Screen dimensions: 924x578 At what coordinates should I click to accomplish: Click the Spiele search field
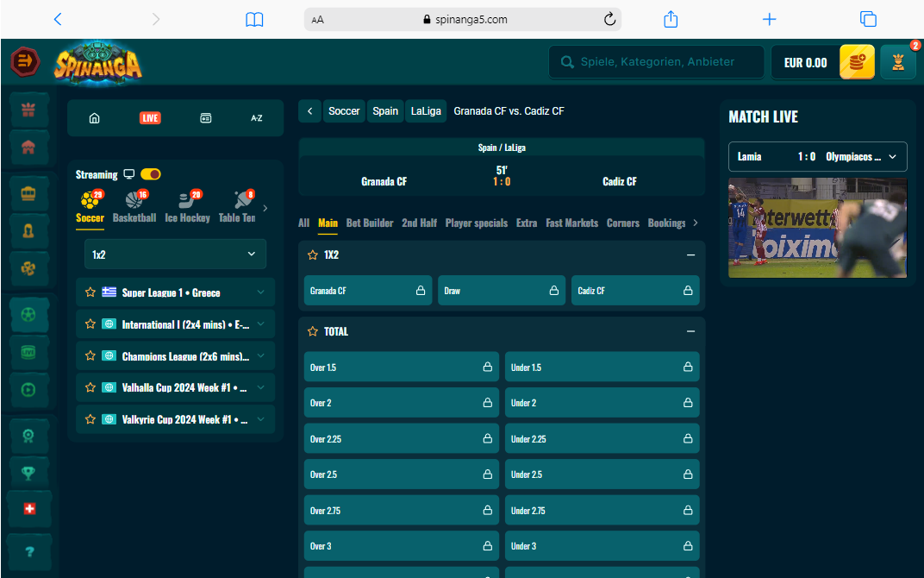coord(656,61)
